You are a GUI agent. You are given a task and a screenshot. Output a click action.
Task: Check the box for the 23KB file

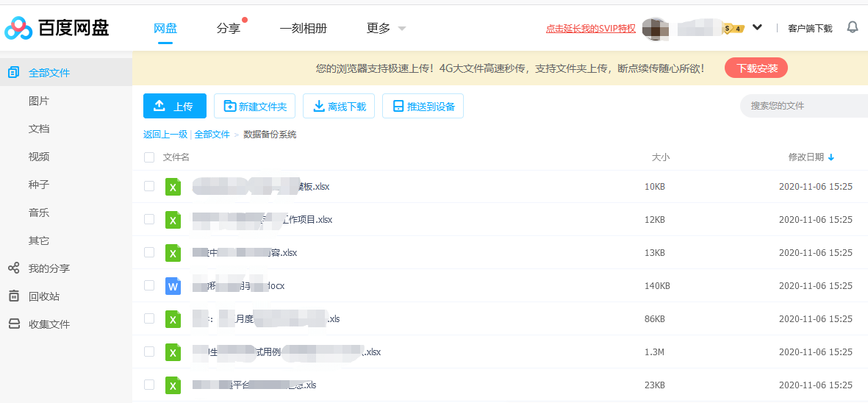pyautogui.click(x=149, y=384)
